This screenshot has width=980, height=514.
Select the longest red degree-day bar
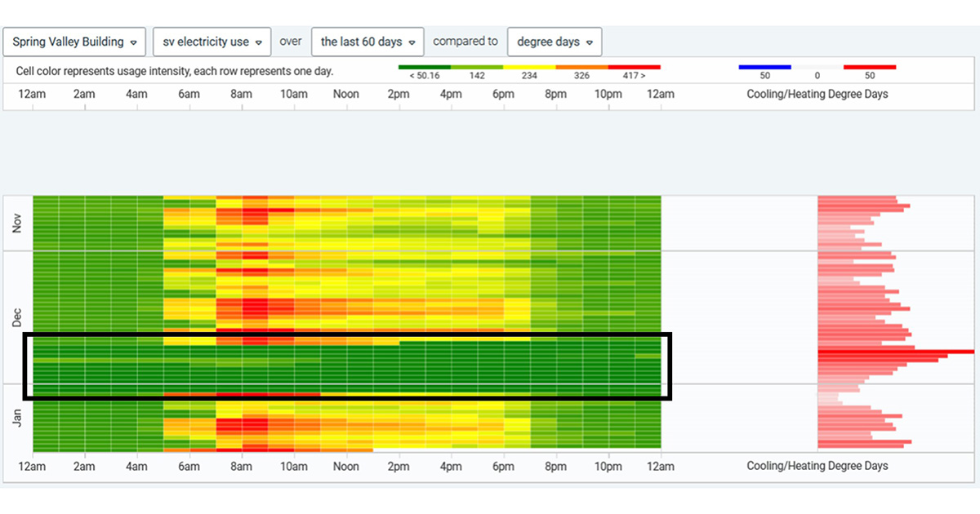coord(896,351)
